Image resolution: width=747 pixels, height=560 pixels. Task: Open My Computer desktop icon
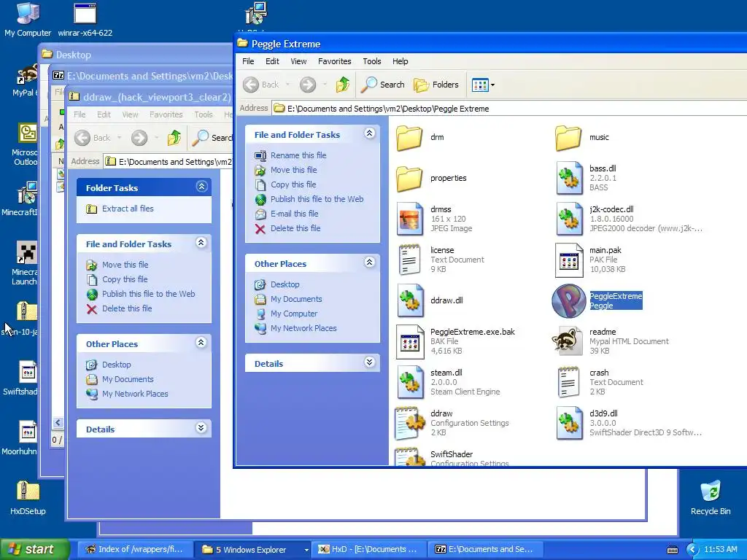point(28,20)
